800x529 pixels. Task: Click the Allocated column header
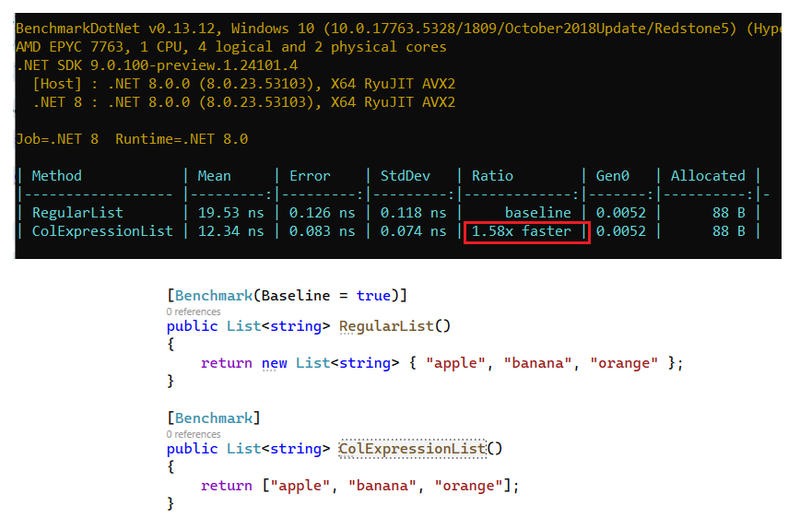[x=708, y=176]
